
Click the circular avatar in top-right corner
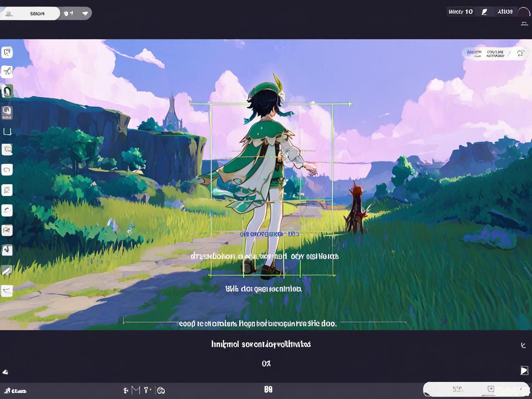[524, 12]
